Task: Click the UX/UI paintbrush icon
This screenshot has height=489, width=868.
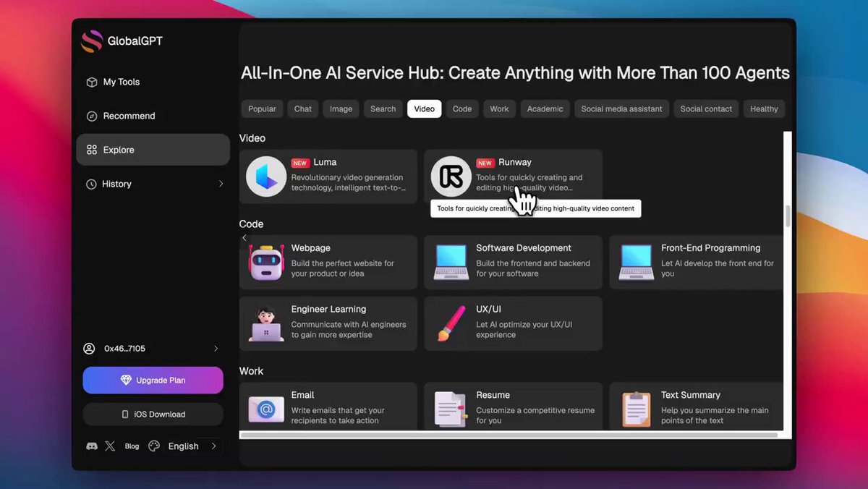Action: pyautogui.click(x=451, y=323)
